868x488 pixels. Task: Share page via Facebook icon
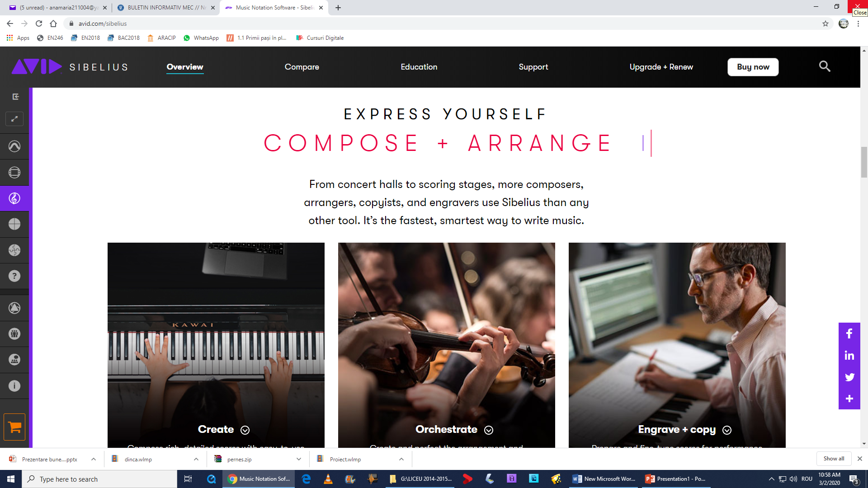pos(849,333)
